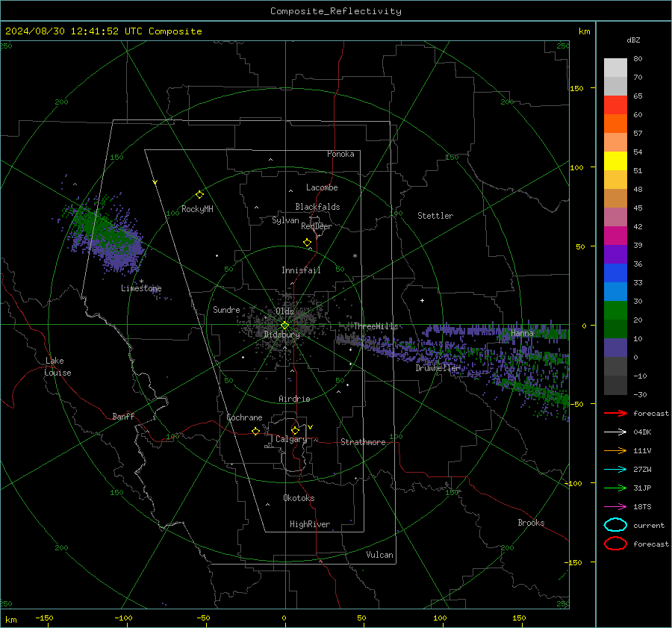Click the Sylvan label
Screen dimensions: 672x628
click(x=285, y=220)
